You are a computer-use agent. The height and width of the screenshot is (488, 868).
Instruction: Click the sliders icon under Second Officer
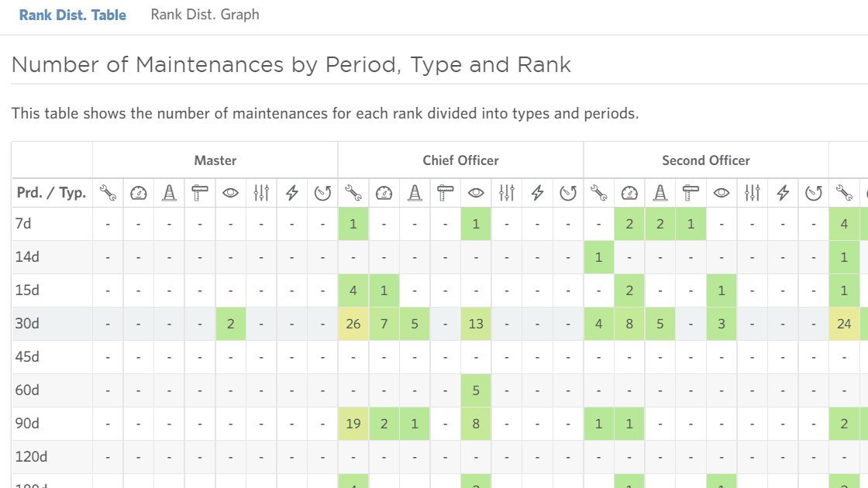click(752, 193)
